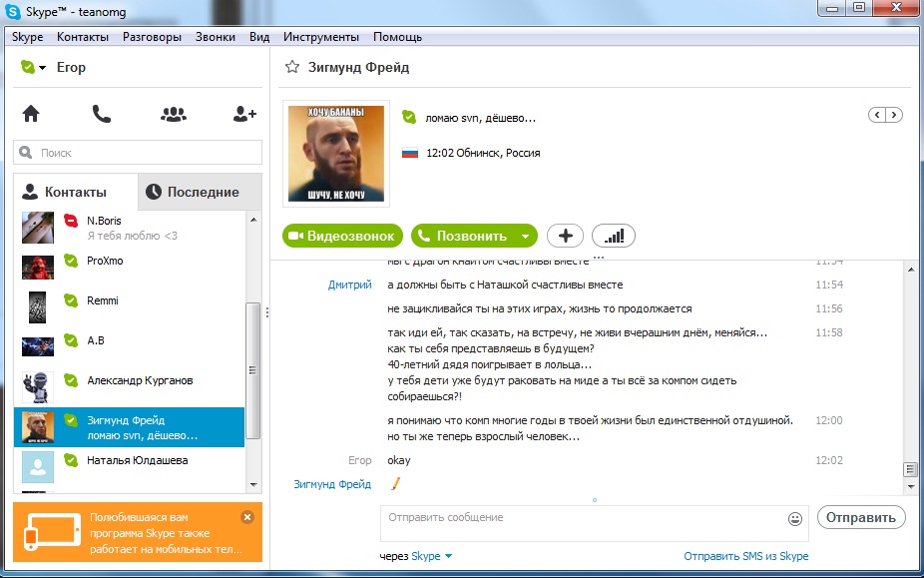Image resolution: width=924 pixels, height=578 pixels.
Task: Click '12:02 Обнинск, Россия' location text
Action: 483,153
